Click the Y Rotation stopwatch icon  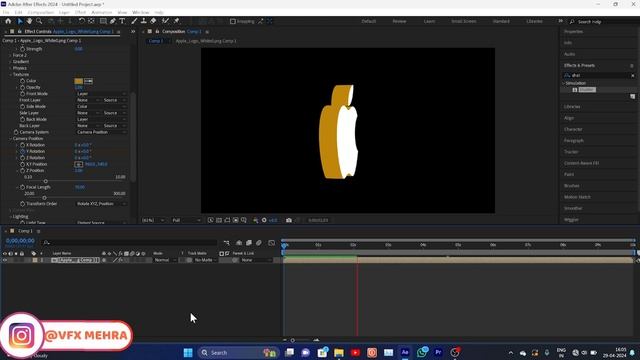22,151
